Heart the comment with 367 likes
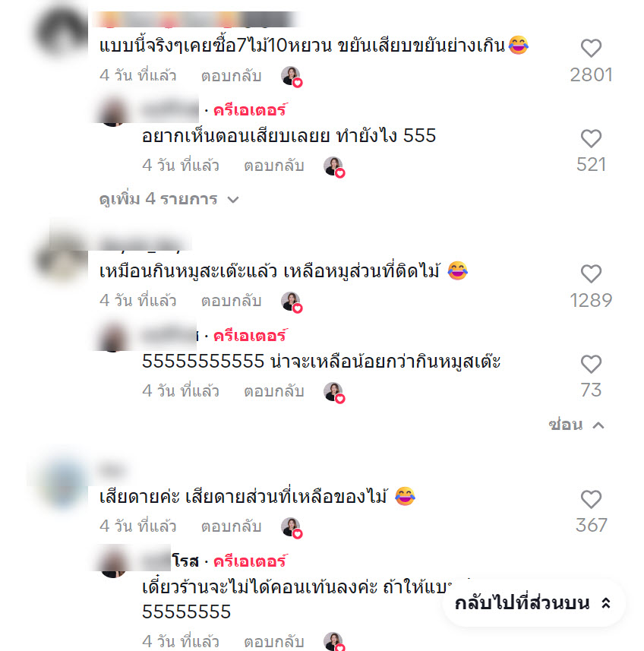Image resolution: width=644 pixels, height=651 pixels. pos(591,500)
